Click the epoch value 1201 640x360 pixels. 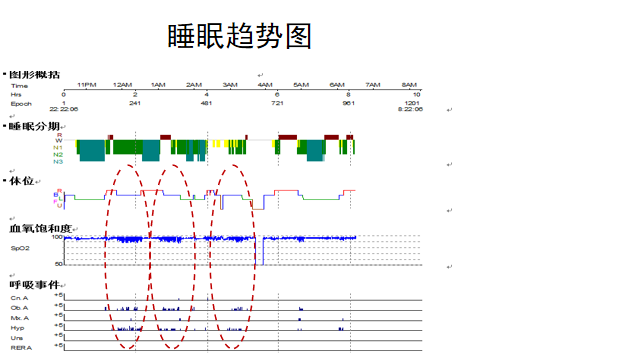(412, 103)
